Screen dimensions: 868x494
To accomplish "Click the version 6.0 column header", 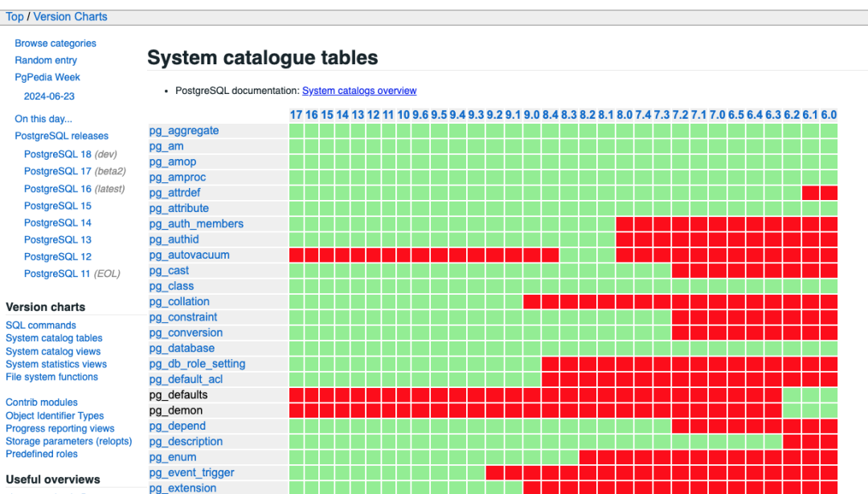I will point(829,115).
